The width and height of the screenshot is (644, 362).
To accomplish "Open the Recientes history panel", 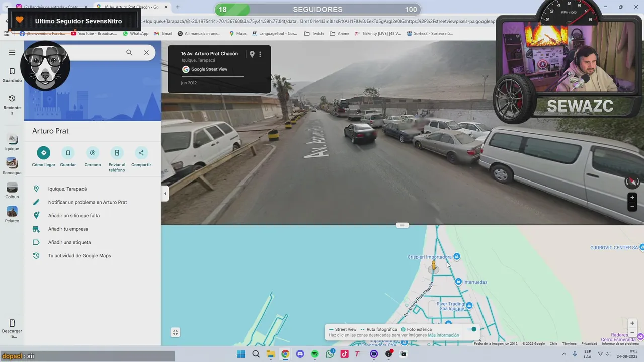I will point(12,104).
